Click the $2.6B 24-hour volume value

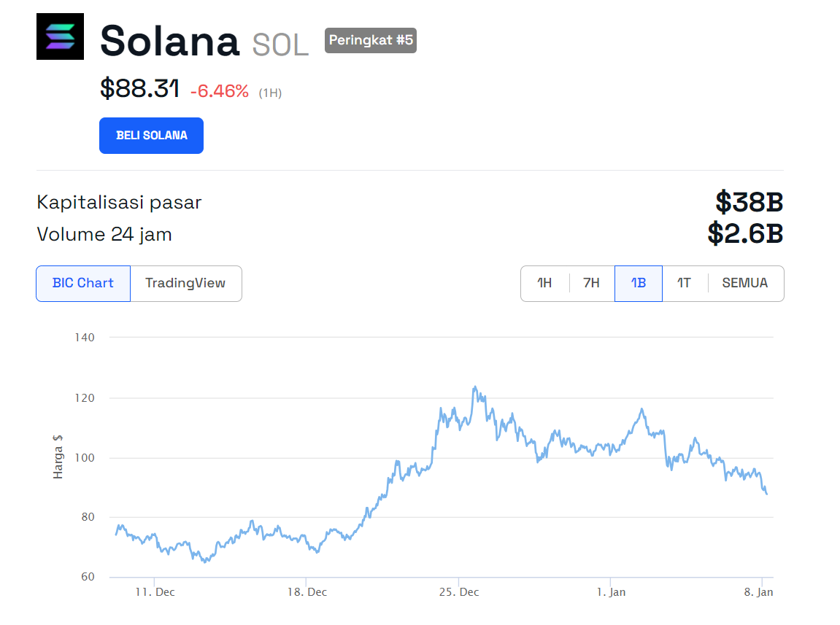coord(745,234)
